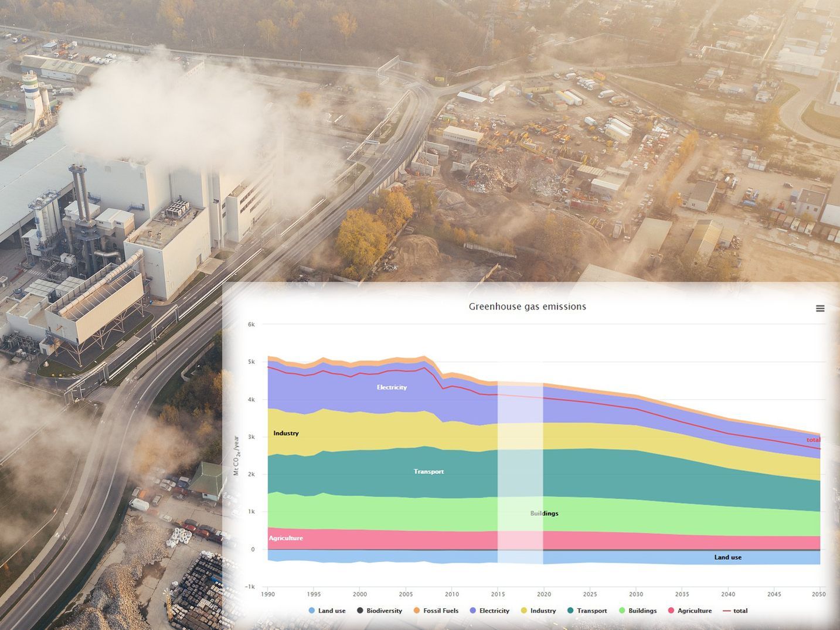840x630 pixels.
Task: Click the Greenhouse gas emissions title
Action: [528, 307]
